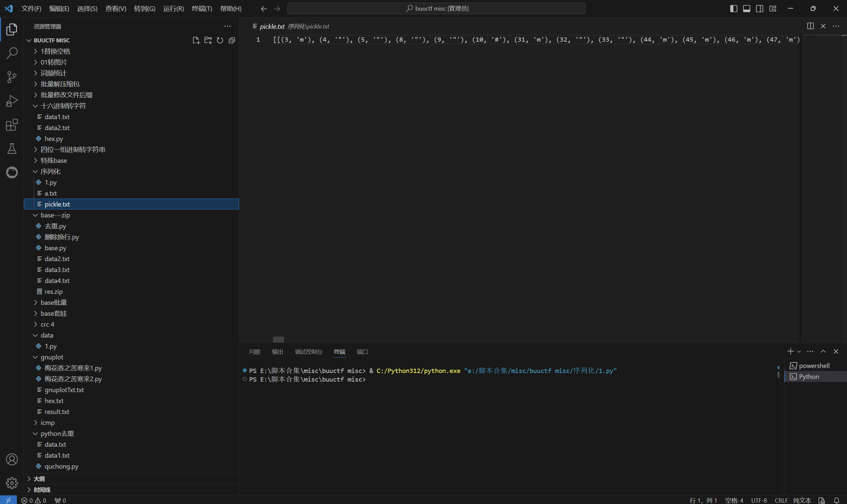Open Source Control view icon
Image resolution: width=847 pixels, height=504 pixels.
coord(12,77)
